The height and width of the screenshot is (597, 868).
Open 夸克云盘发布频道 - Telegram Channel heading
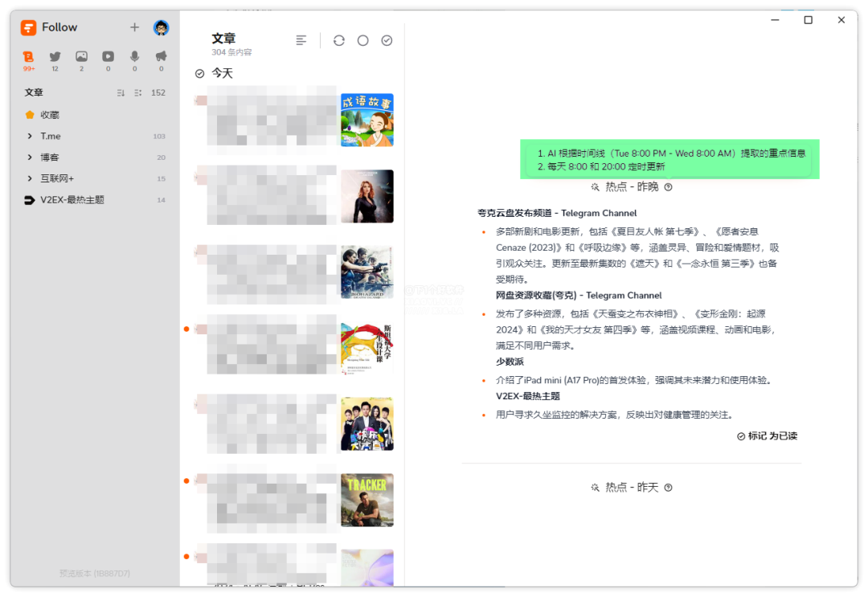[x=557, y=213]
